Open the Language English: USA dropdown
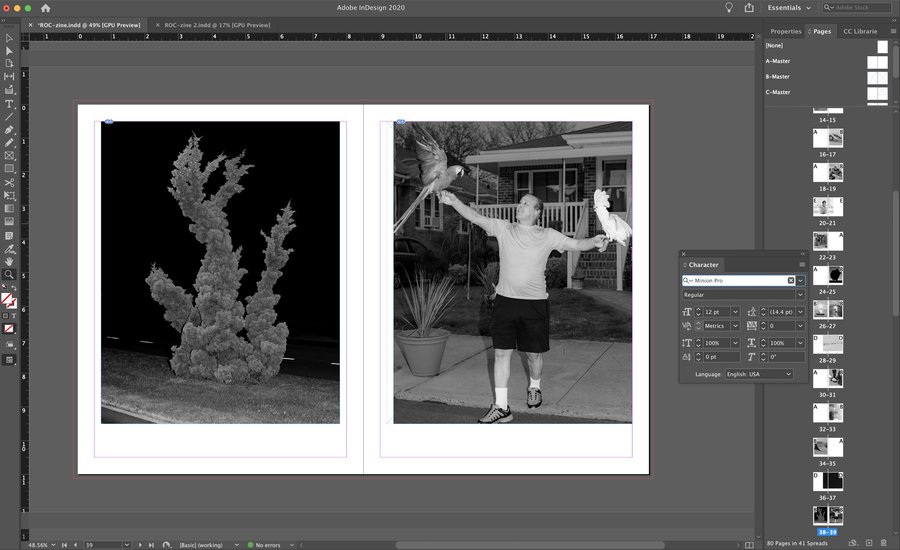Viewport: 900px width, 550px height. tap(788, 374)
